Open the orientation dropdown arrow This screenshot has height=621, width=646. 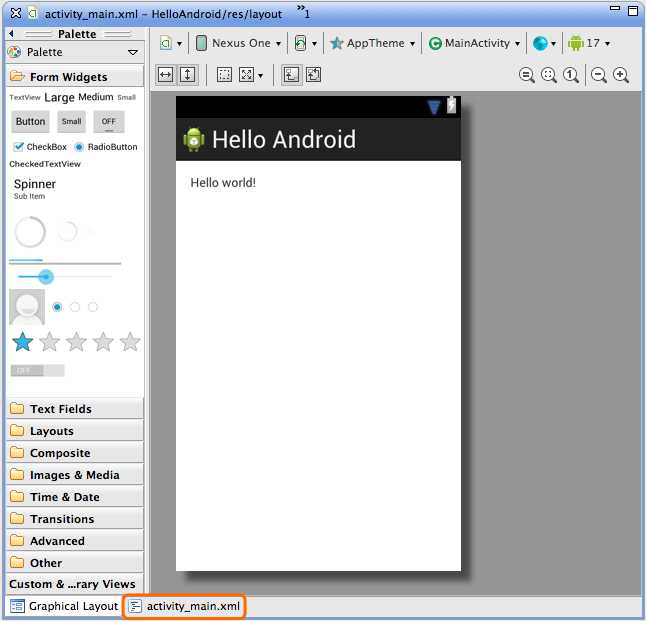(x=314, y=44)
